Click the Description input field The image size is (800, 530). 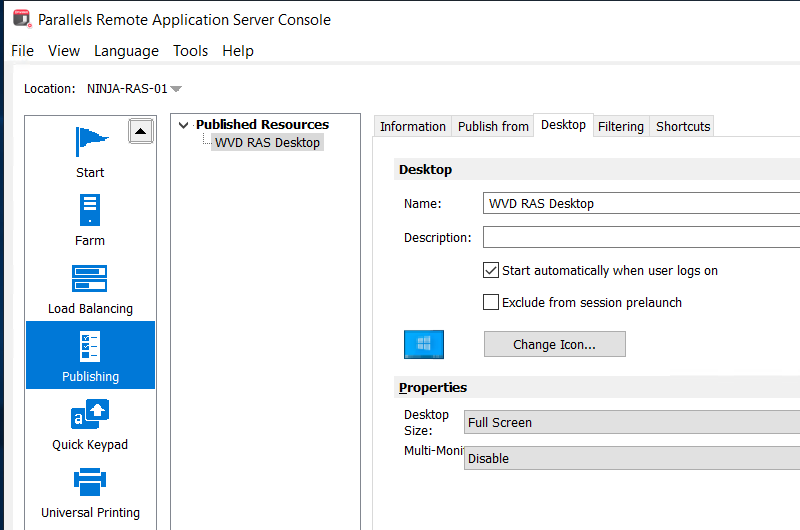[641, 238]
